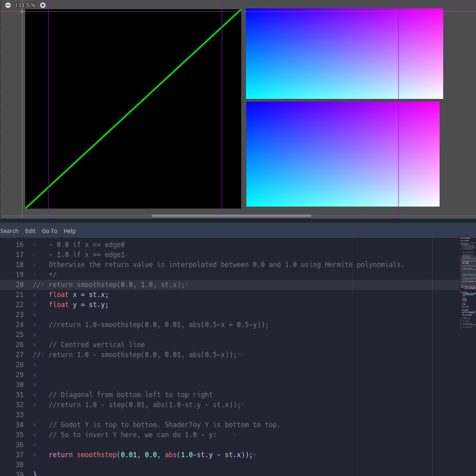Screen dimensions: 476x476
Task: Click the zoom out minus icon
Action: point(8,5)
